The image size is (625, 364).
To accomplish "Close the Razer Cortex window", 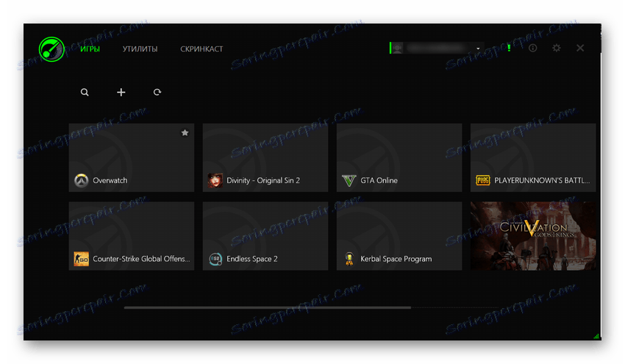I will 580,49.
